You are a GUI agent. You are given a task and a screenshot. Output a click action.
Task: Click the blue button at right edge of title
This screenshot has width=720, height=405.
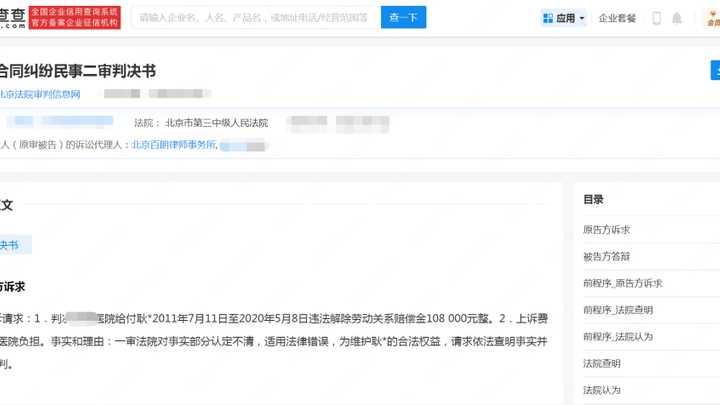point(715,70)
